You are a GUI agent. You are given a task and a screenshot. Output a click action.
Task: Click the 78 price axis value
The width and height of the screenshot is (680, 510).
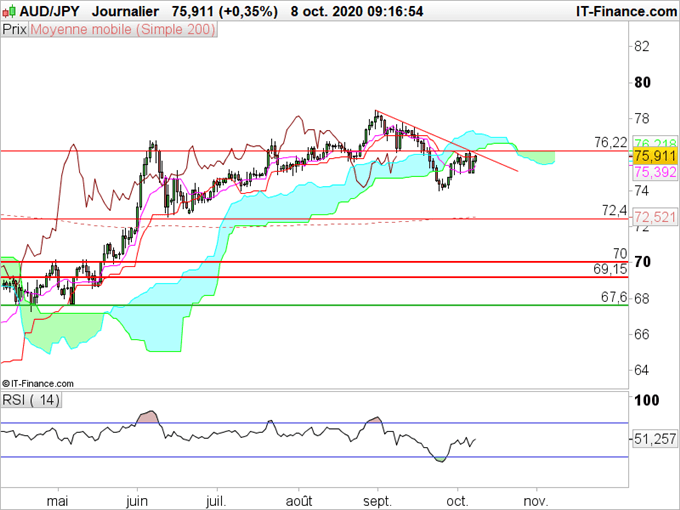[x=642, y=118]
